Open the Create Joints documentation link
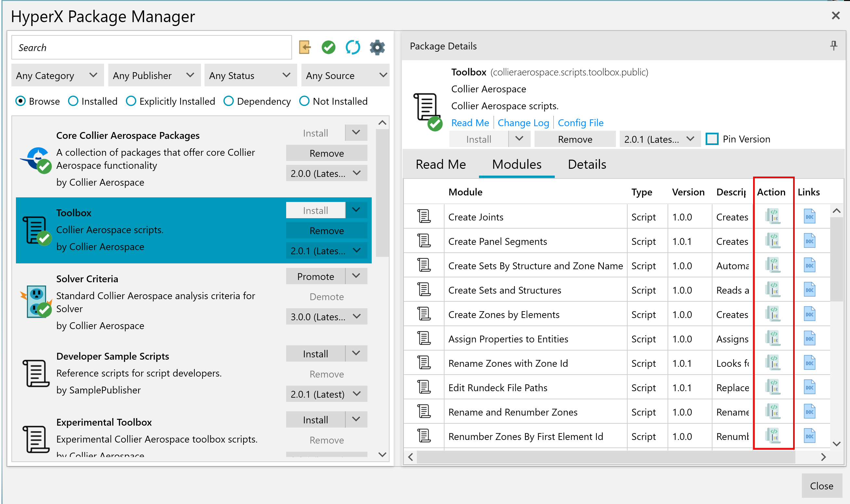850x504 pixels. tap(810, 216)
